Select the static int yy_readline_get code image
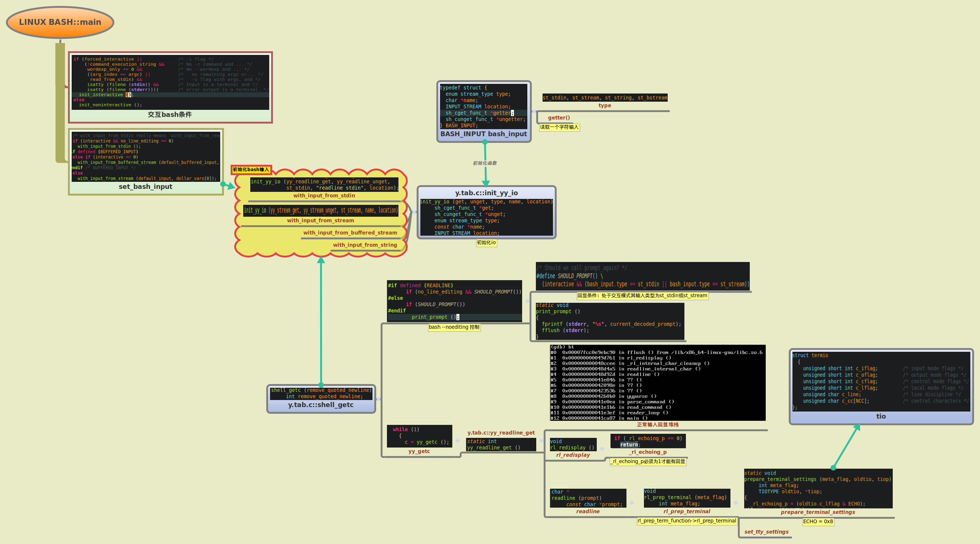 501,445
